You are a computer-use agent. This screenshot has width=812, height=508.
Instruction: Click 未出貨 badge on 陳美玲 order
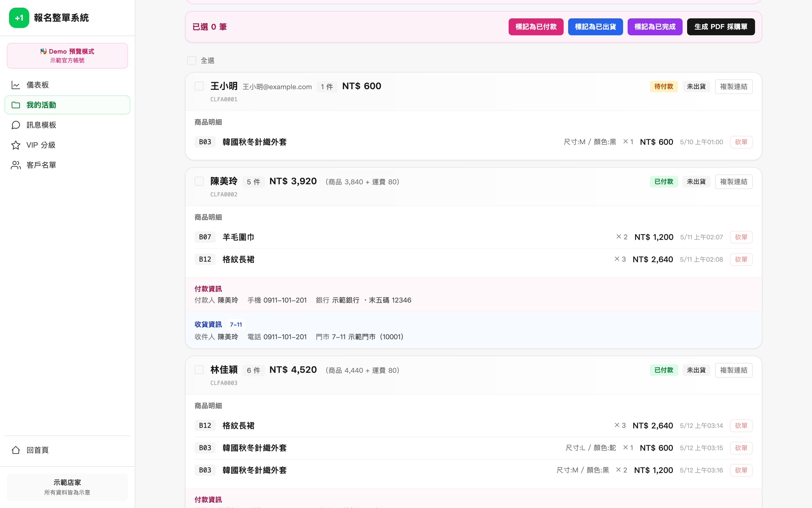[696, 182]
